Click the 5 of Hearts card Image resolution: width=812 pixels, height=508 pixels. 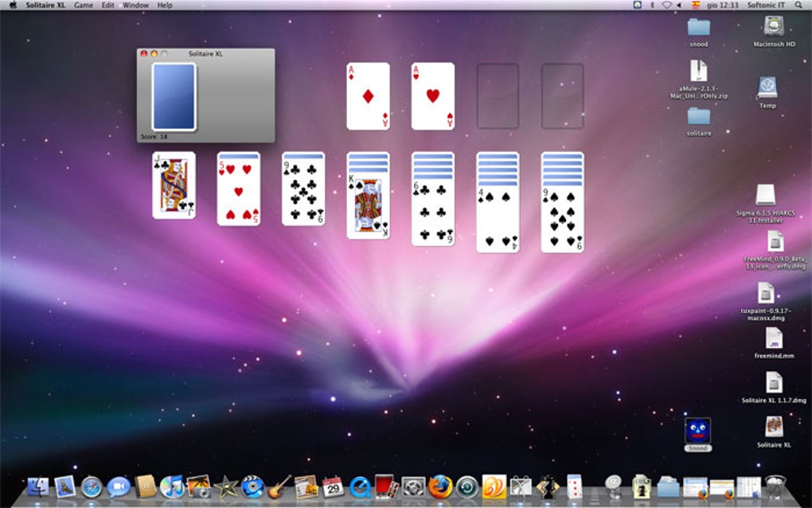239,192
